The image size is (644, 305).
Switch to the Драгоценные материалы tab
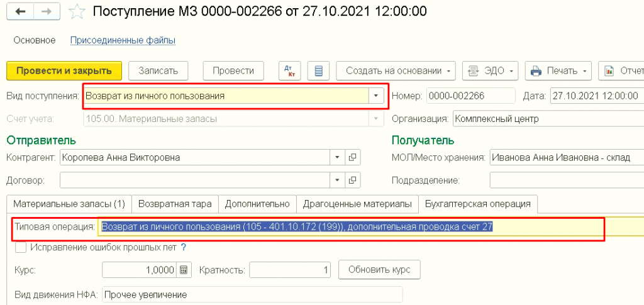click(357, 204)
